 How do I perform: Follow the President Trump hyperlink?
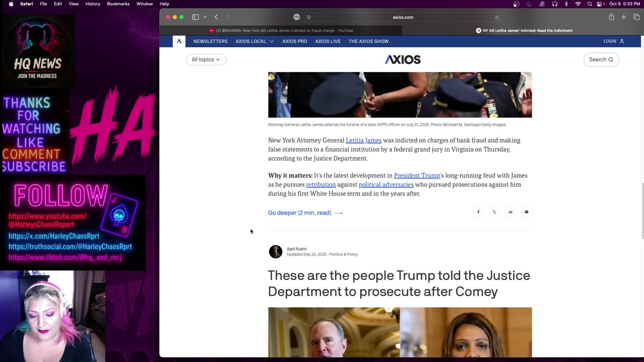417,175
